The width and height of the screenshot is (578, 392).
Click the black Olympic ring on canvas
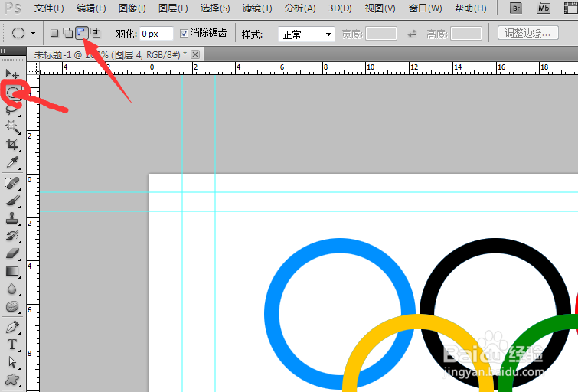495,246
